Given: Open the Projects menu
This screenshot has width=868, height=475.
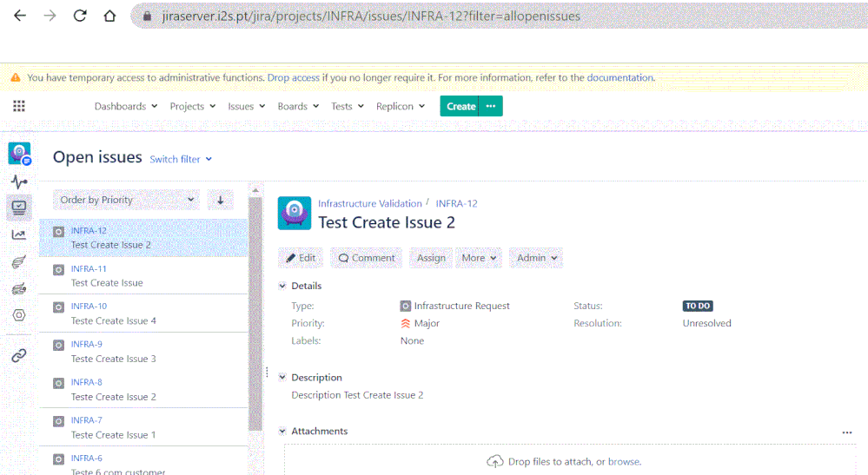Looking at the screenshot, I should tap(193, 106).
